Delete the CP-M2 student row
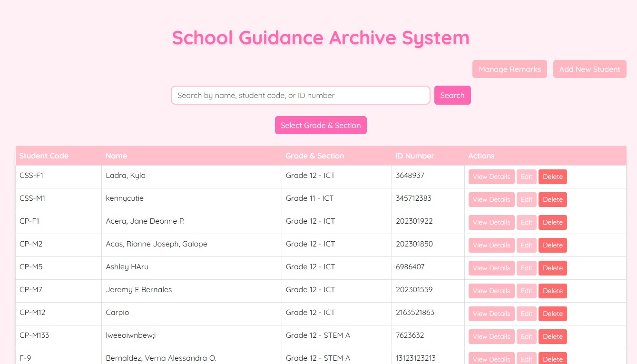Viewport: 637px width, 364px height. 553,245
